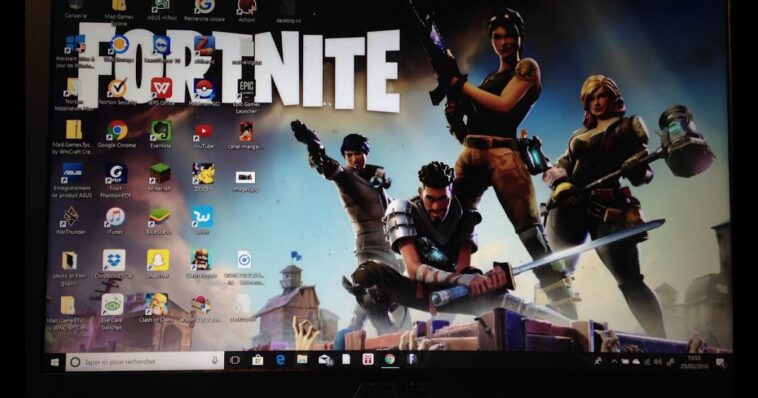Open the Dropbox desktop shortcut
The width and height of the screenshot is (758, 398).
114,264
